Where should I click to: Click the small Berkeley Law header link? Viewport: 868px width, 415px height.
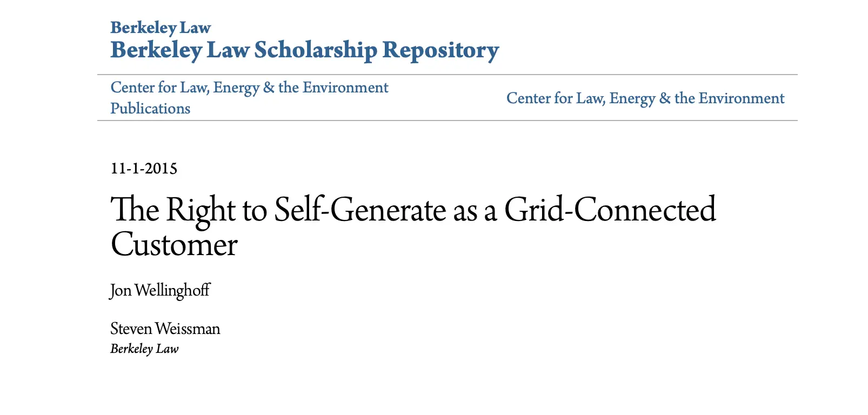point(160,28)
